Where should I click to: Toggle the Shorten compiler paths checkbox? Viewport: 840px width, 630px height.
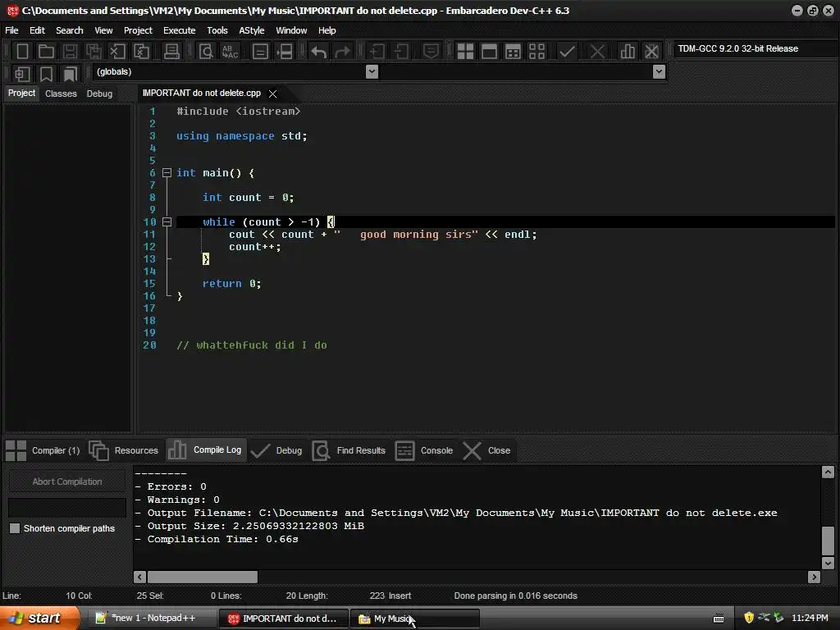15,528
